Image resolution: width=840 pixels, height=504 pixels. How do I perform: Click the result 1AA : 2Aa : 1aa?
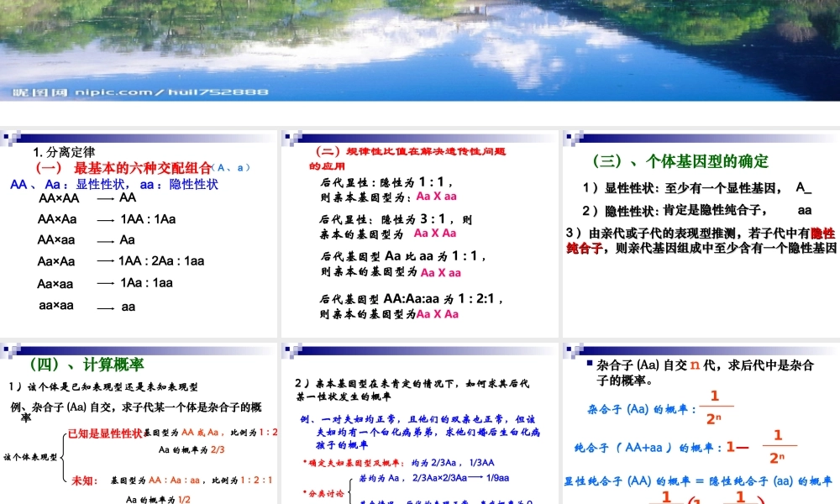point(161,261)
